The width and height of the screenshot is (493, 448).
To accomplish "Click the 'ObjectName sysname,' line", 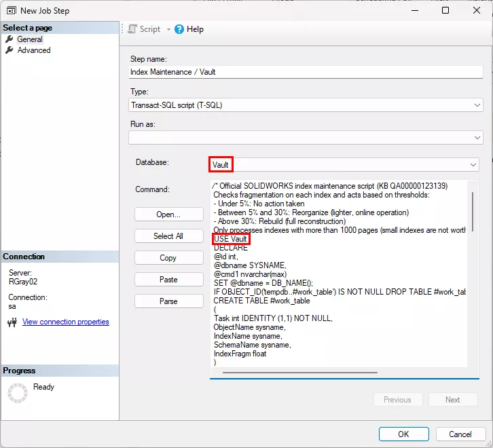I will (250, 327).
